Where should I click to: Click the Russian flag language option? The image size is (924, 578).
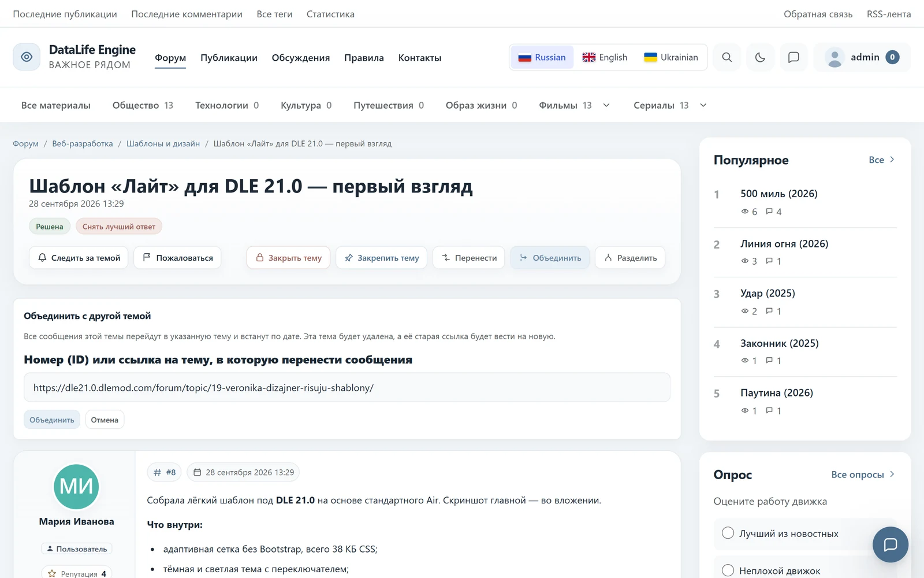click(542, 57)
